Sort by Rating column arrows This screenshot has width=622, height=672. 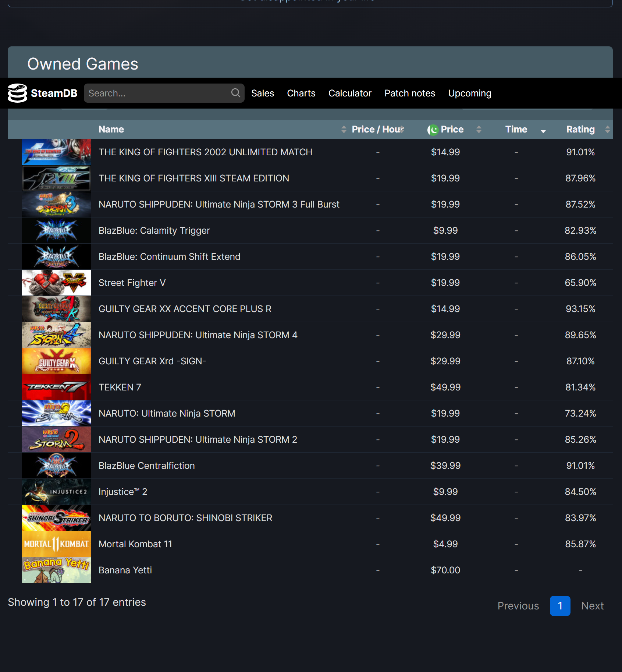(x=608, y=130)
